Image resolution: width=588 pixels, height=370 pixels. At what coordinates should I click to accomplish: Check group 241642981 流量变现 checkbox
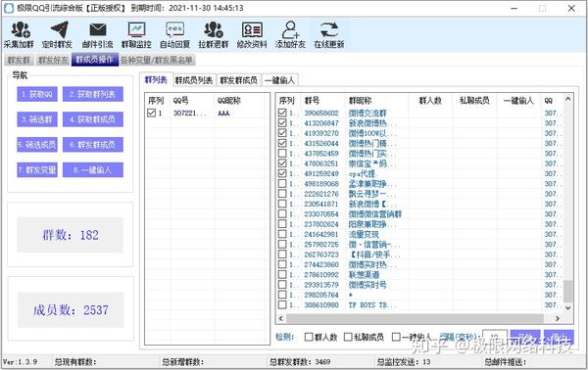(x=282, y=234)
